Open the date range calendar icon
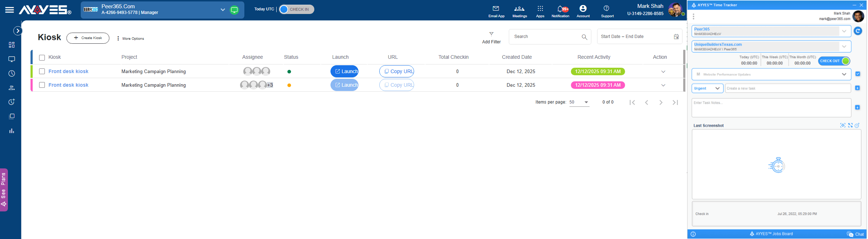868x239 pixels. [x=676, y=37]
